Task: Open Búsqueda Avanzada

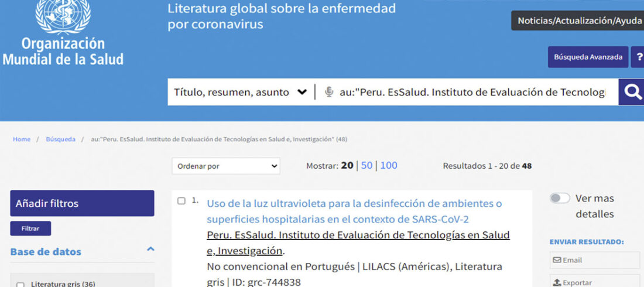Action: [588, 57]
